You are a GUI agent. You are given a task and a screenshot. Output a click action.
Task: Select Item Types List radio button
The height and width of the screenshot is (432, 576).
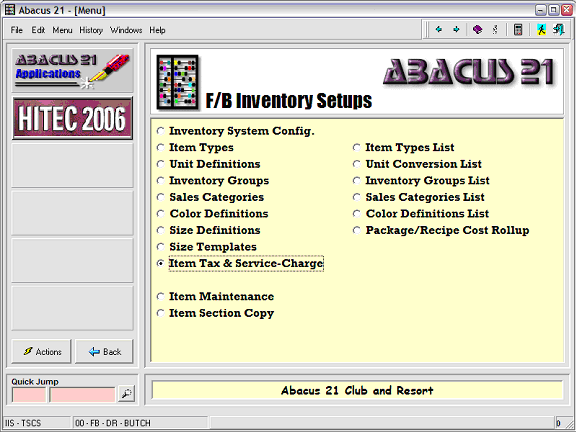click(x=356, y=147)
